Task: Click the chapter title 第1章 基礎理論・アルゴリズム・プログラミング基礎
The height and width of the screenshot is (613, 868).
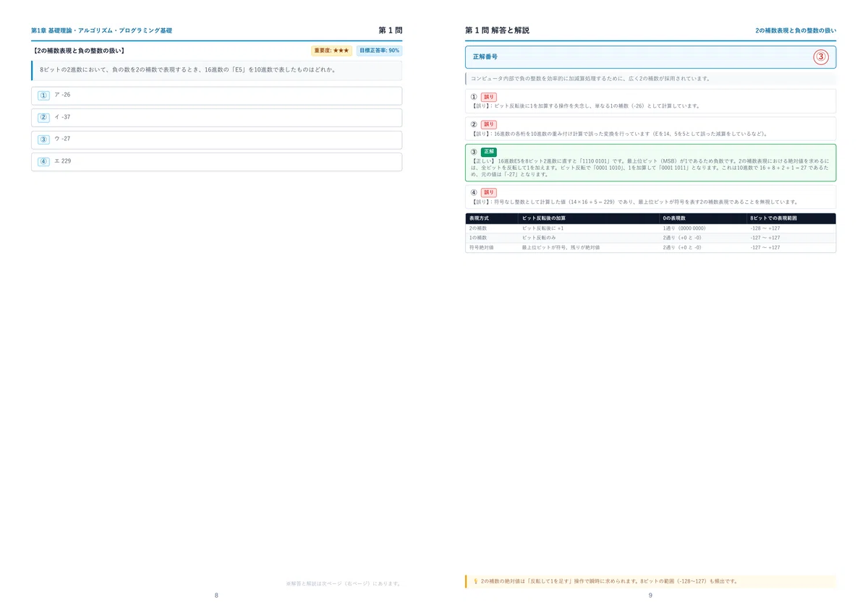Action: [x=101, y=31]
